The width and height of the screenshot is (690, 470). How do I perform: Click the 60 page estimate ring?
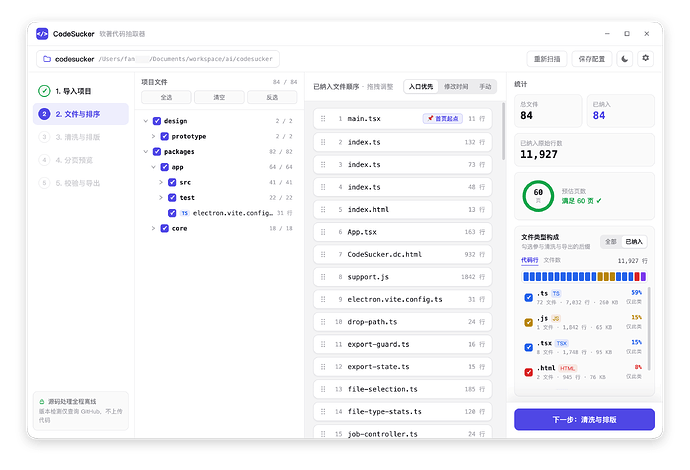[538, 196]
